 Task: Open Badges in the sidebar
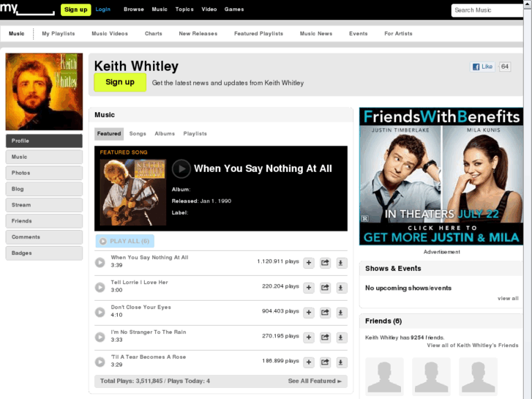(x=44, y=253)
